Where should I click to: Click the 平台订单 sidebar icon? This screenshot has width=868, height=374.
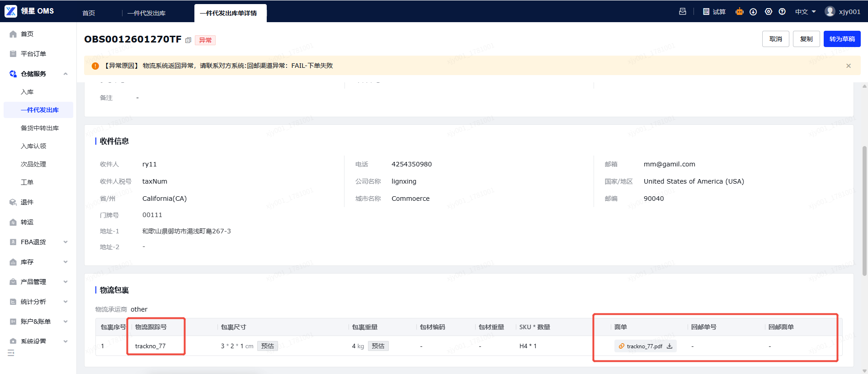click(x=13, y=54)
